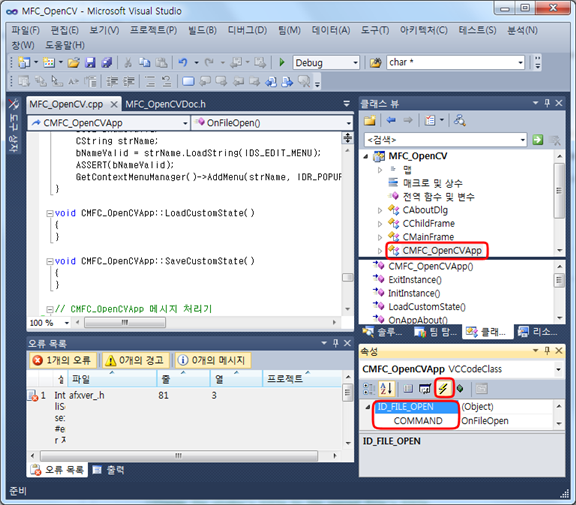Switch to the 출력 output tab
The width and height of the screenshot is (576, 505).
pyautogui.click(x=108, y=470)
